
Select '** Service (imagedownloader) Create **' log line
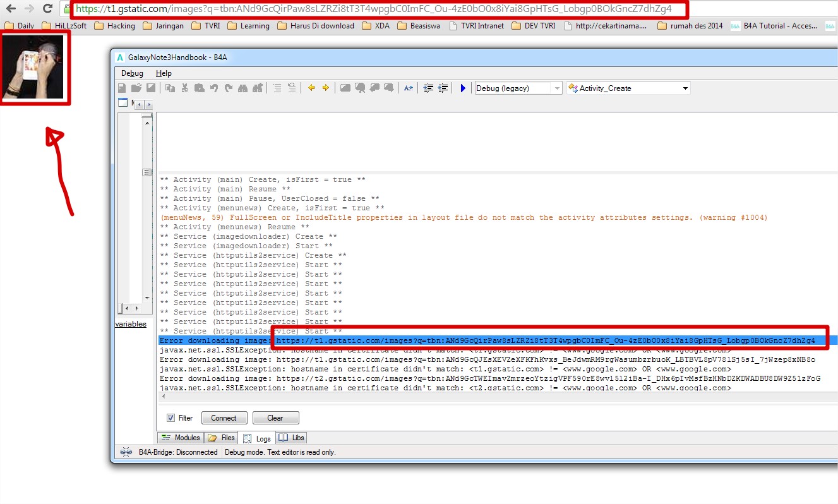(248, 236)
